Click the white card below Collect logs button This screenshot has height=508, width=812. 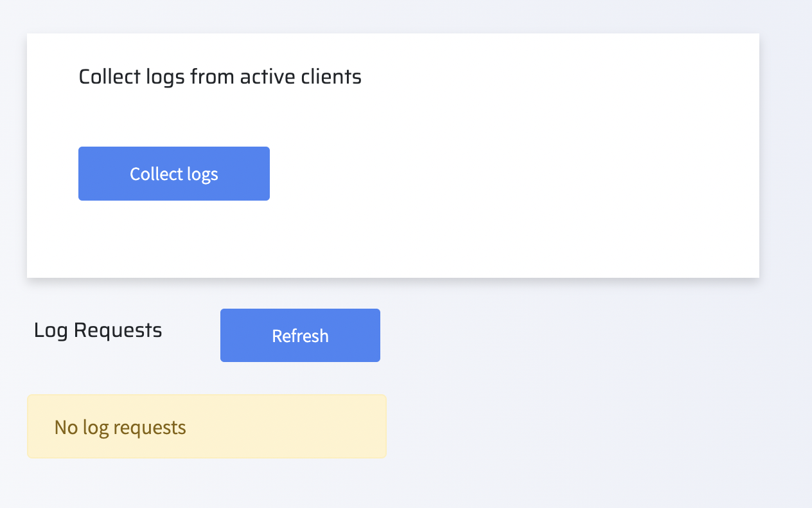pyautogui.click(x=173, y=241)
